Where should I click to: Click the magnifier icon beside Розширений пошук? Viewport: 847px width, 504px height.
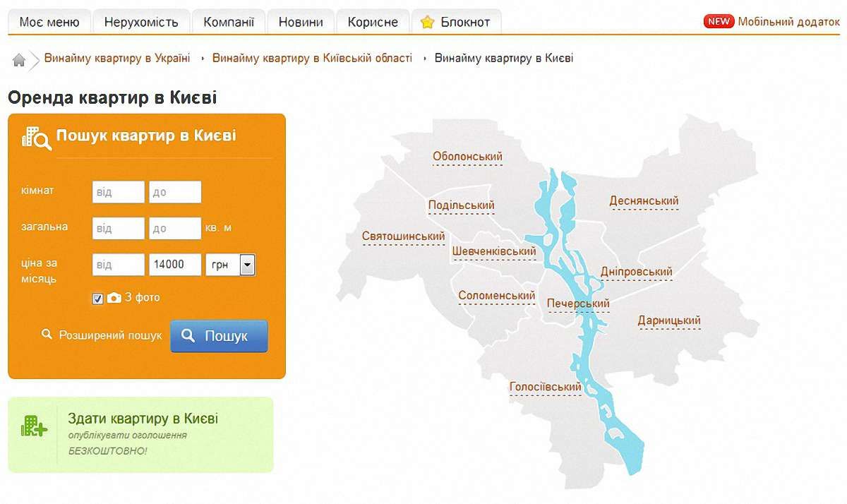47,335
